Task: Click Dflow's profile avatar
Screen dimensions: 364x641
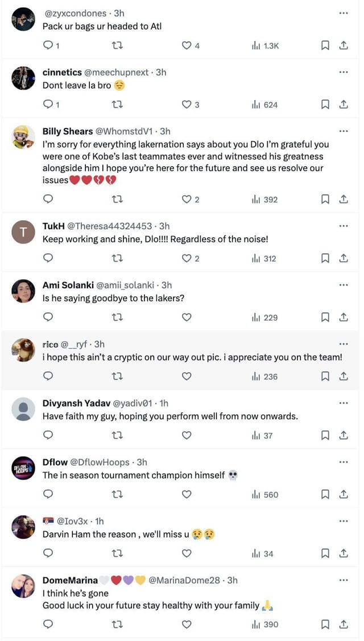Action: coord(23,468)
